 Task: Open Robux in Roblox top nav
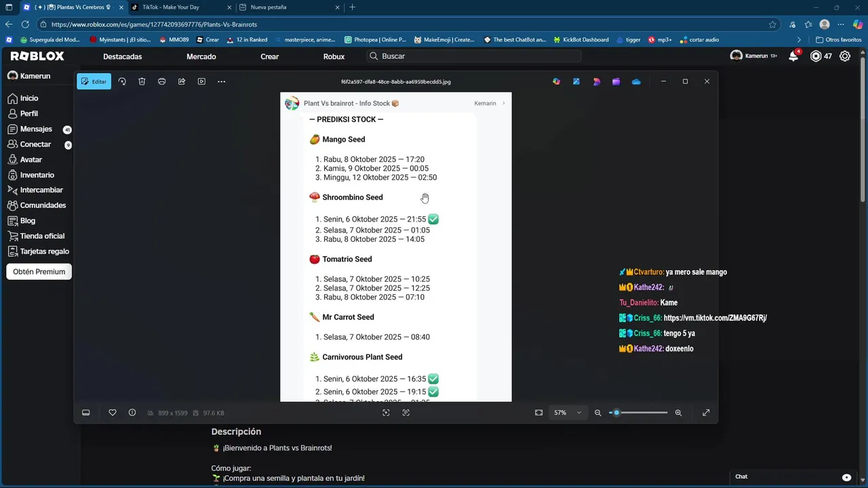click(334, 56)
